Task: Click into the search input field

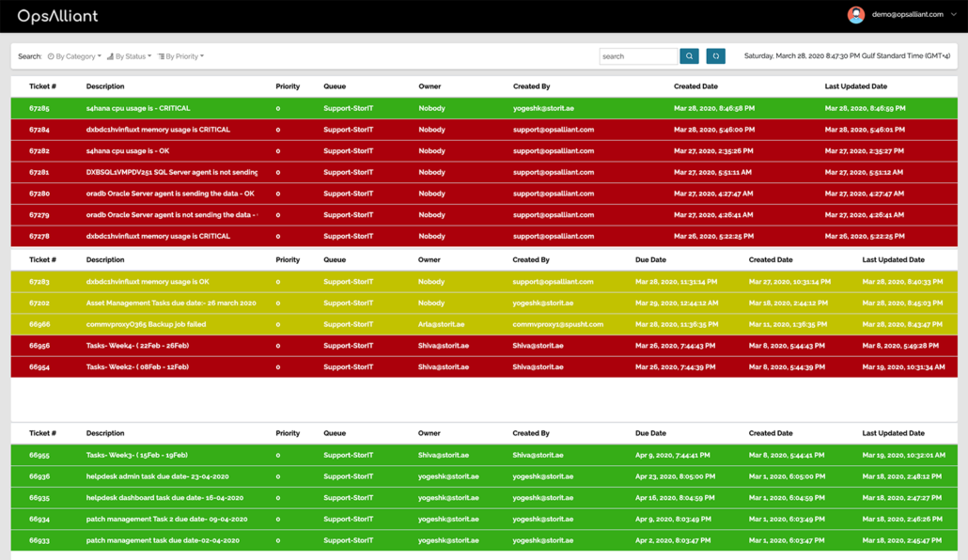Action: point(638,56)
